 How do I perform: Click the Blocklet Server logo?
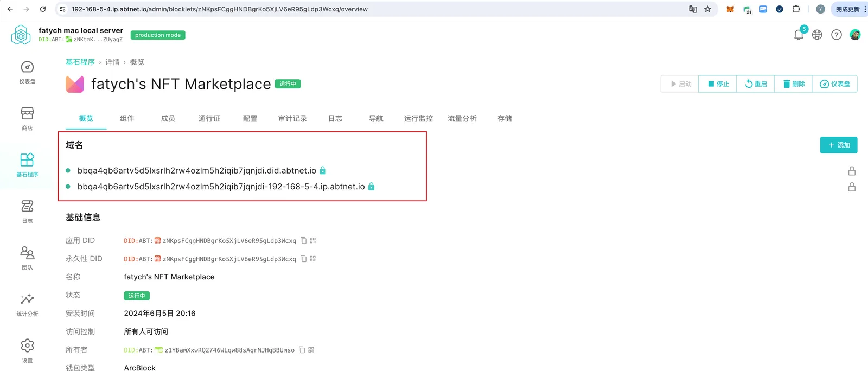pyautogui.click(x=21, y=35)
